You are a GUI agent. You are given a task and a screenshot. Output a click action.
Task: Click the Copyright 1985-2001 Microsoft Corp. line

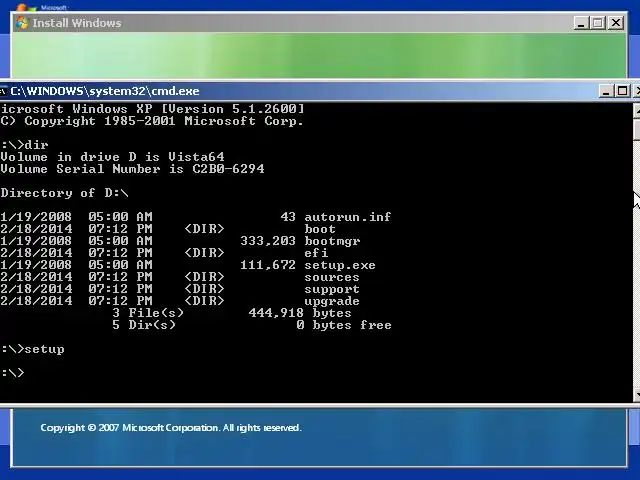pos(152,121)
